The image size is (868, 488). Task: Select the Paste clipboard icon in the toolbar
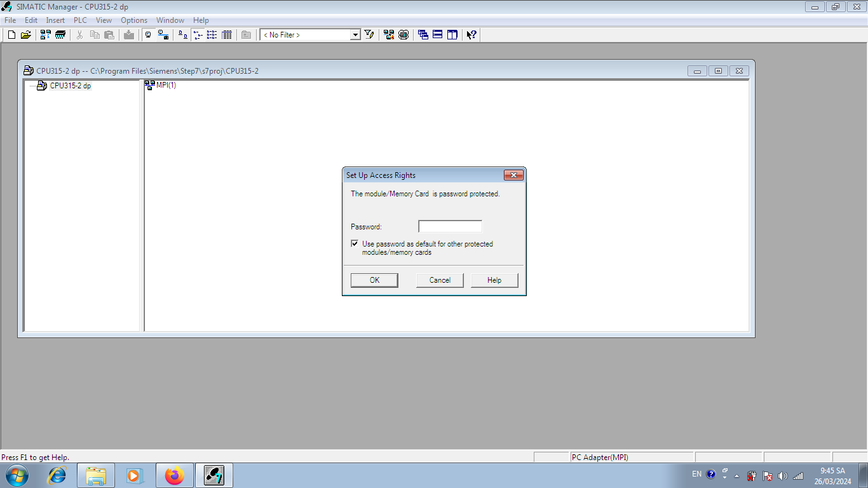point(109,35)
